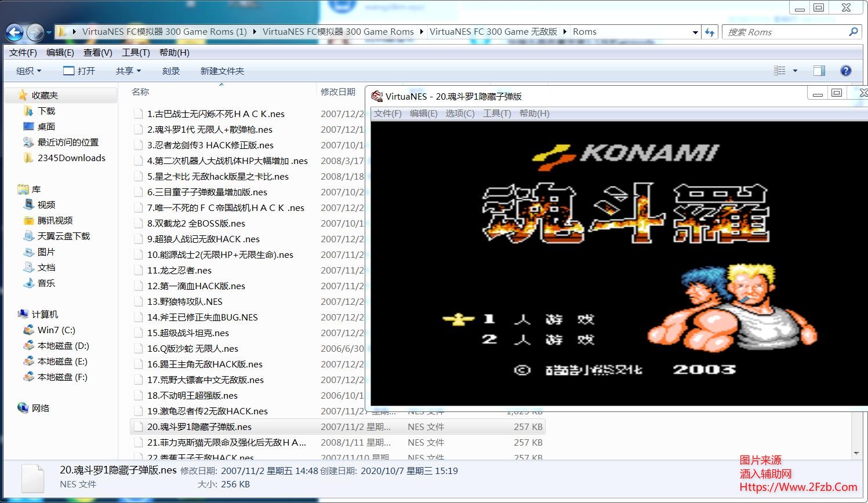Select file 11.龙之忍者.nes
This screenshot has height=503, width=868.
(x=179, y=270)
